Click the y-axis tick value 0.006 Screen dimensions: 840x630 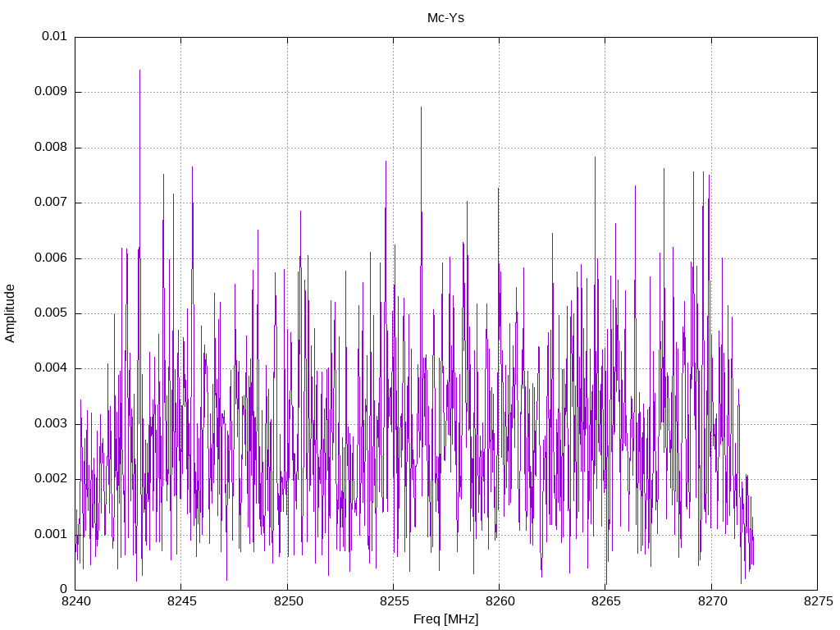tap(51, 258)
